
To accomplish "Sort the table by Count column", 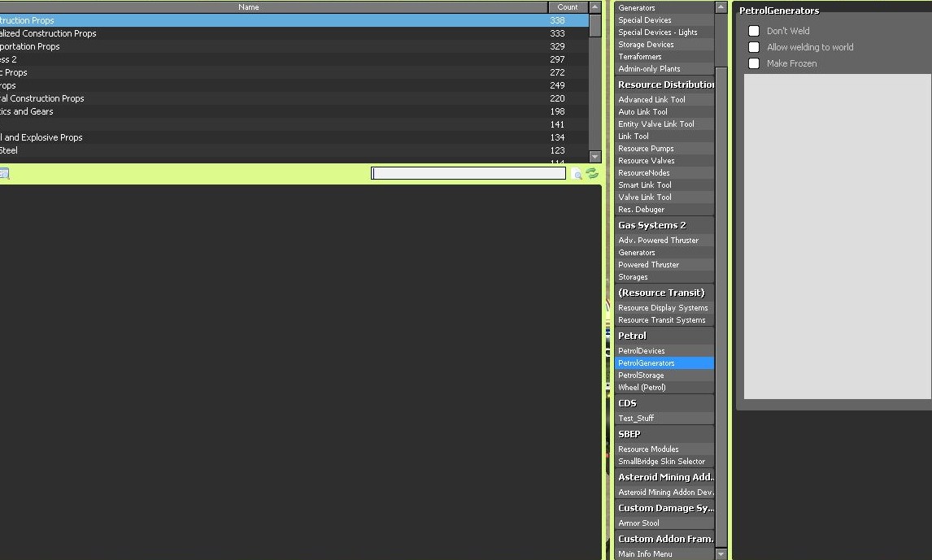I will [568, 7].
